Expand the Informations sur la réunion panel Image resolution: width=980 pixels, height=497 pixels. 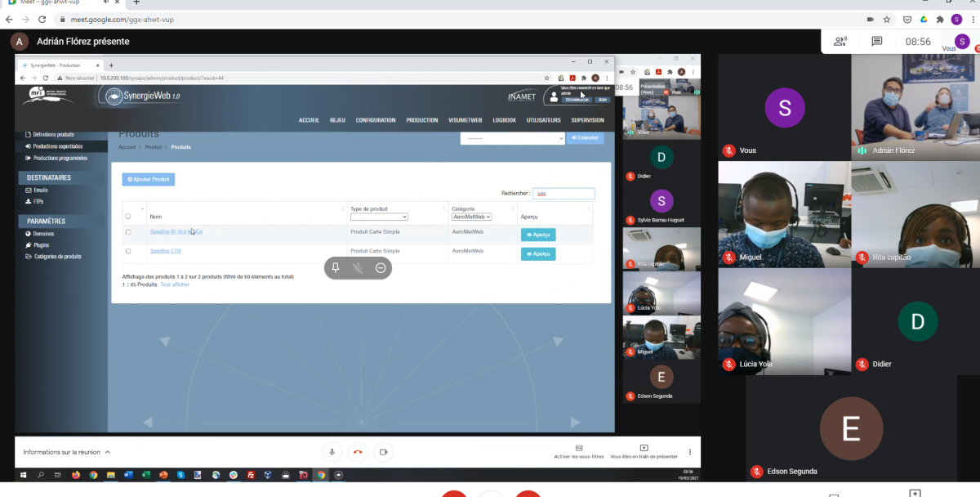point(67,452)
